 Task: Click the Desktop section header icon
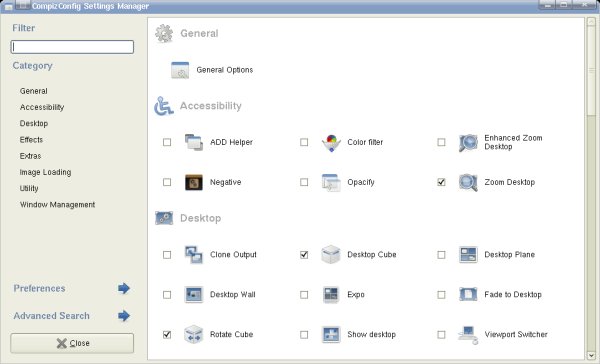[164, 218]
